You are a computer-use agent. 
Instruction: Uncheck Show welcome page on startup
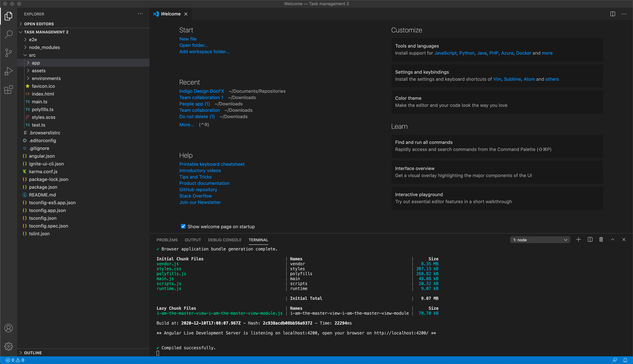pyautogui.click(x=183, y=227)
